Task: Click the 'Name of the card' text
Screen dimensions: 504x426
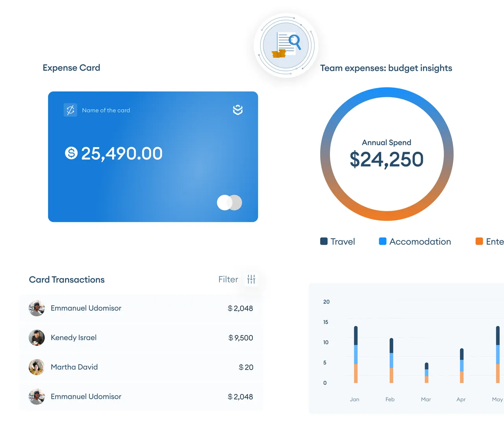Action: tap(106, 110)
